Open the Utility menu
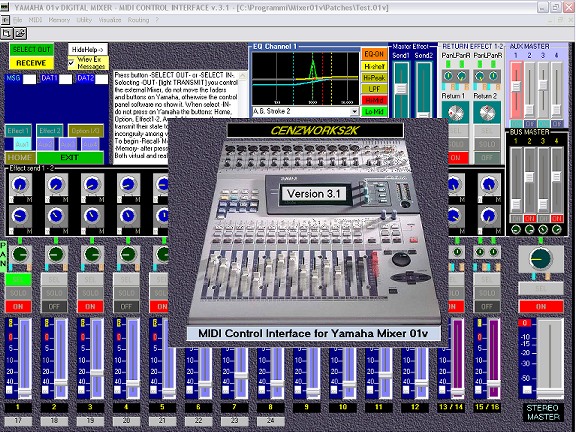 pos(84,20)
